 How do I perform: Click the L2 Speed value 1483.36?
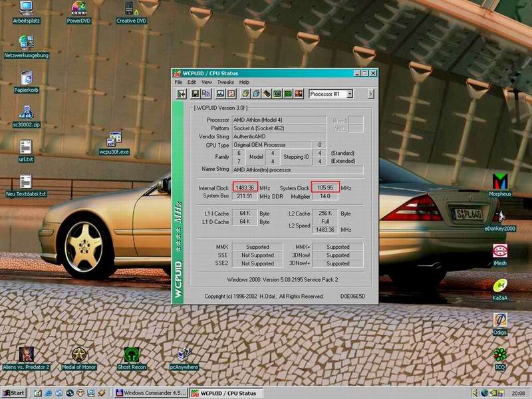click(325, 229)
